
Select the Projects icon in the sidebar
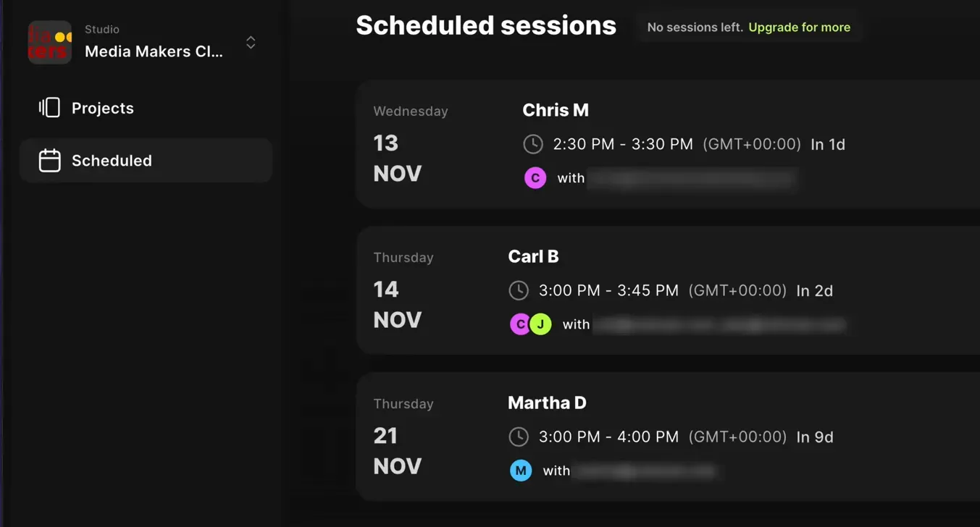(49, 107)
